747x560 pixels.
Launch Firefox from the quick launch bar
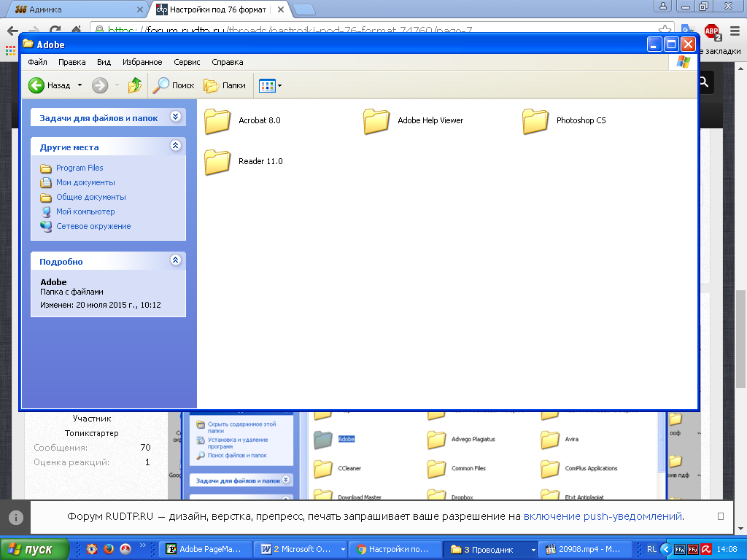[109, 549]
